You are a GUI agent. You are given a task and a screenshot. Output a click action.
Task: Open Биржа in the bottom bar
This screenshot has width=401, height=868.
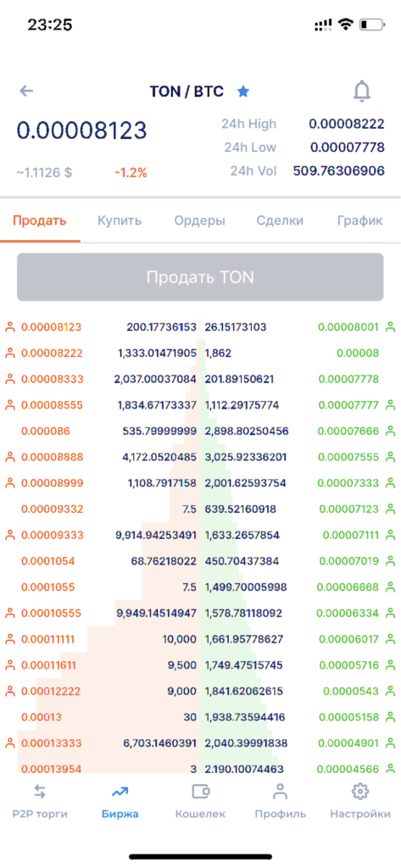click(120, 801)
